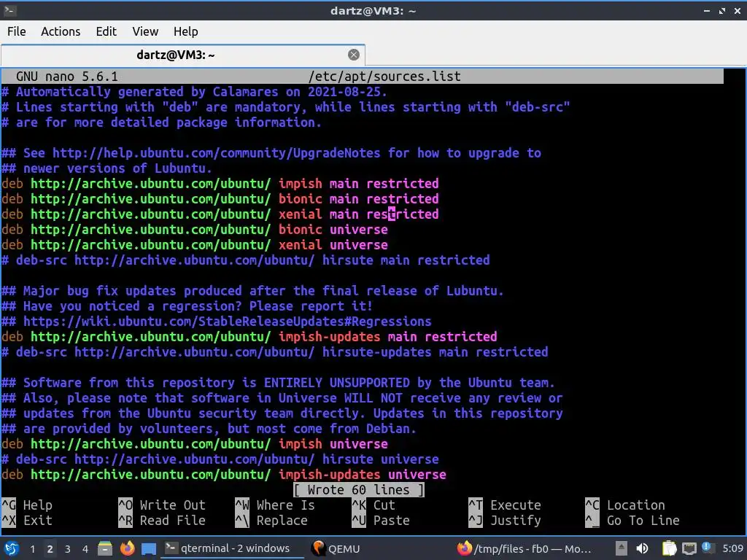
Task: Place cursor on 'bionic universe' line
Action: [194, 229]
